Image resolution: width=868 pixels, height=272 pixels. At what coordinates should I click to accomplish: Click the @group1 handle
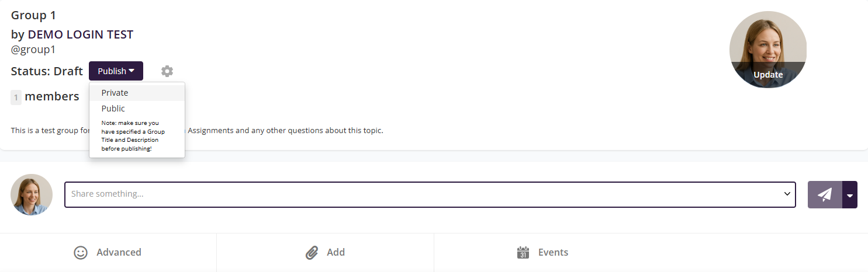click(33, 50)
